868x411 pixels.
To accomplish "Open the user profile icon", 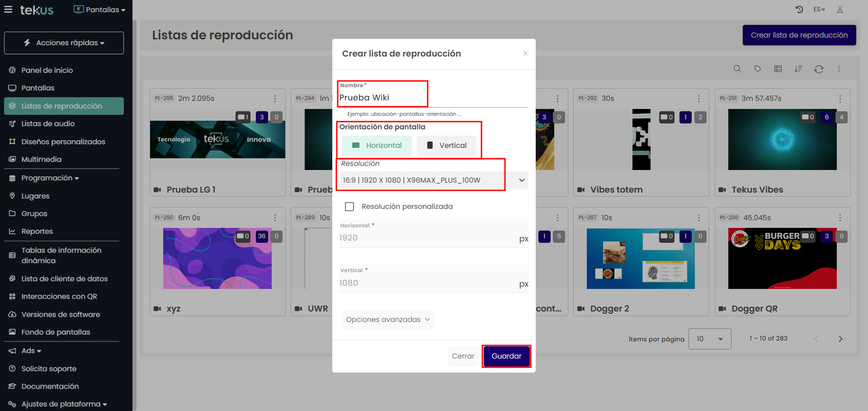I will click(840, 9).
